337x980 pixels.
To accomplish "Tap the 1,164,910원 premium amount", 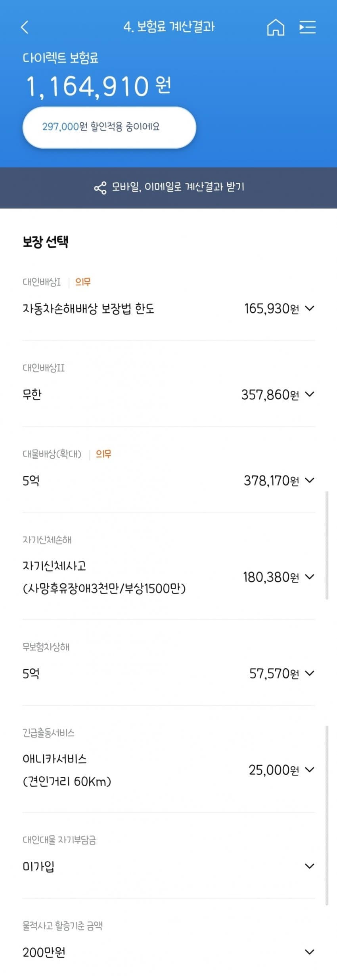I will click(x=99, y=87).
